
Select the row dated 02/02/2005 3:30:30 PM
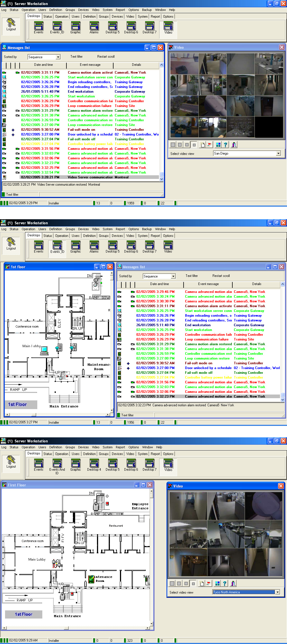[198, 301]
